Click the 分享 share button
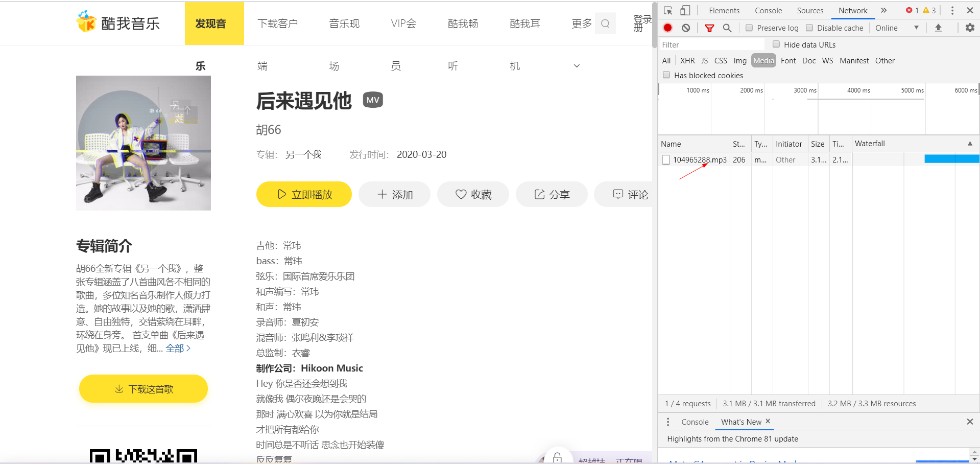The image size is (980, 464). click(552, 194)
